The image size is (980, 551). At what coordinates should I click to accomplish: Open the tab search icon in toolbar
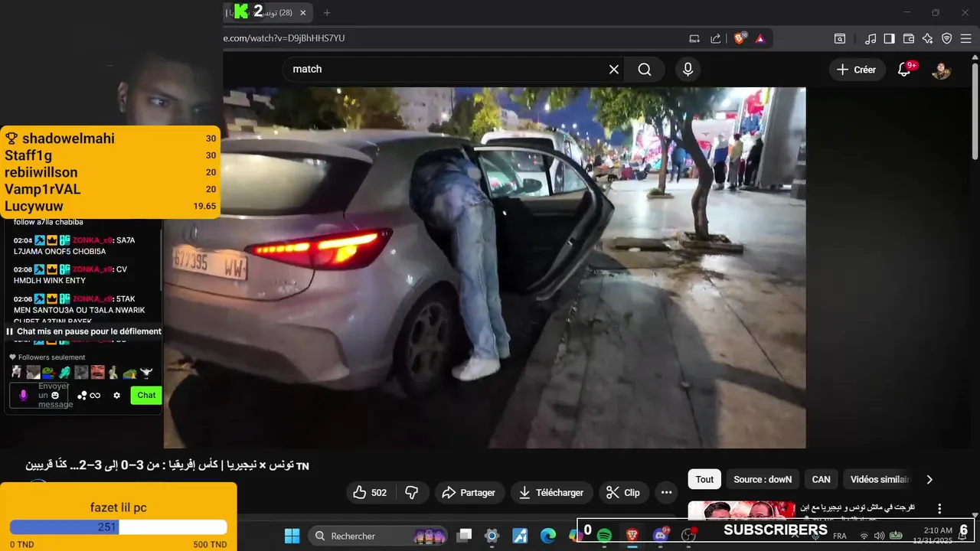[x=840, y=38]
